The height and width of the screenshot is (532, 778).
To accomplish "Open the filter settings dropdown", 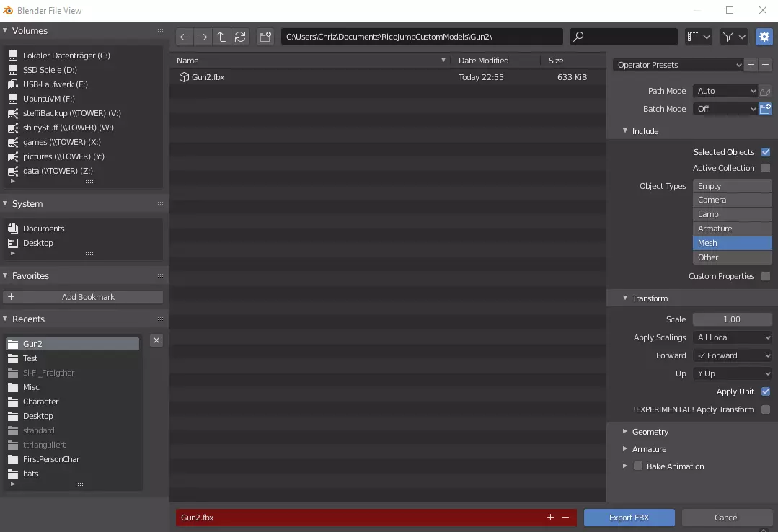I will click(x=734, y=37).
